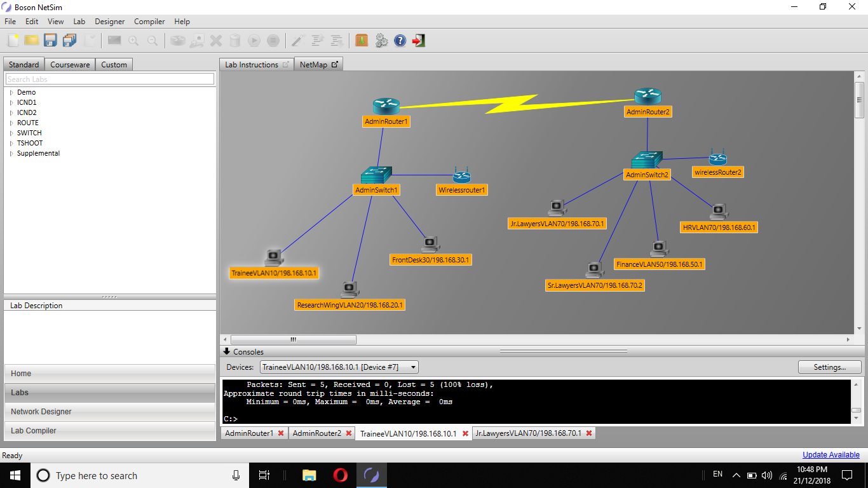Open NetSim Help via the question mark icon
Screen dimensions: 868x488
tap(400, 40)
